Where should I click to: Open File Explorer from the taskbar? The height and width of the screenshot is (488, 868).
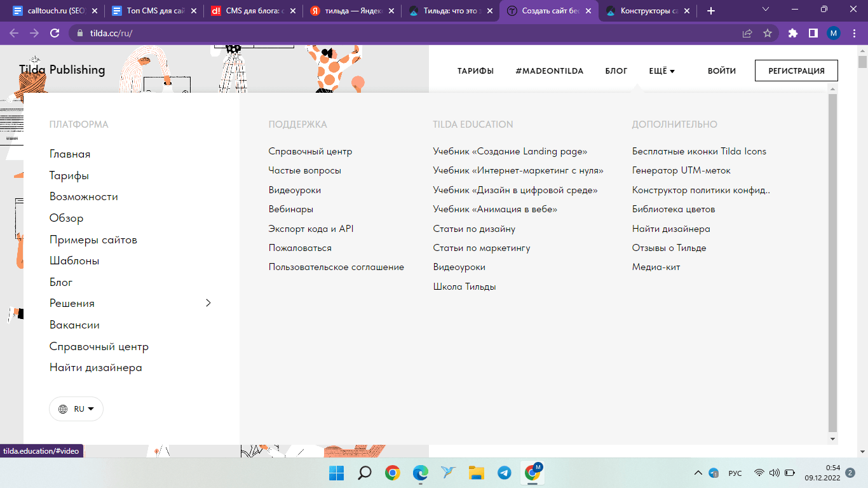point(477,473)
